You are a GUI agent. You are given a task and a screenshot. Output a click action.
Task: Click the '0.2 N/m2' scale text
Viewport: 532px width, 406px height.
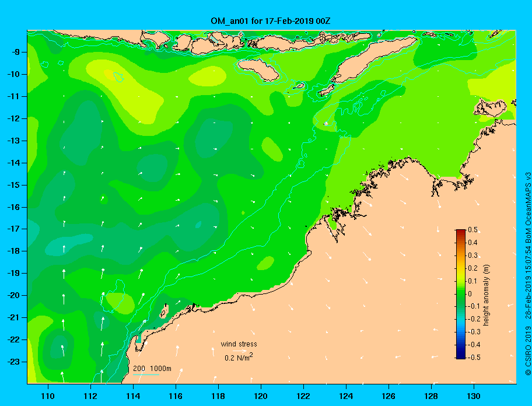(x=239, y=358)
